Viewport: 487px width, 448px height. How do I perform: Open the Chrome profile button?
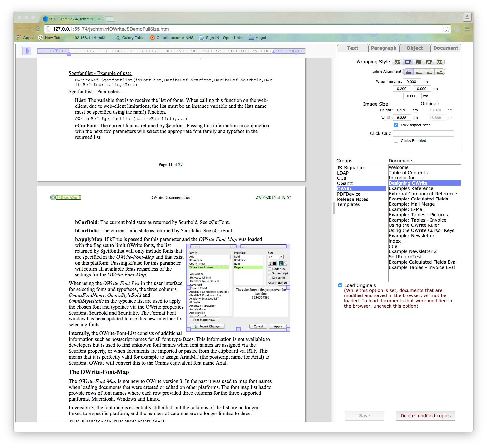tap(467, 17)
